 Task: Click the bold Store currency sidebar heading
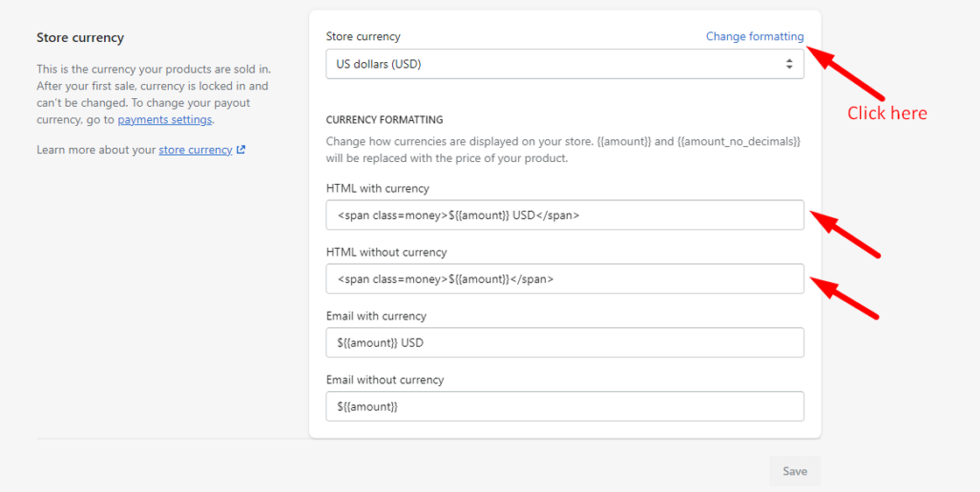80,38
